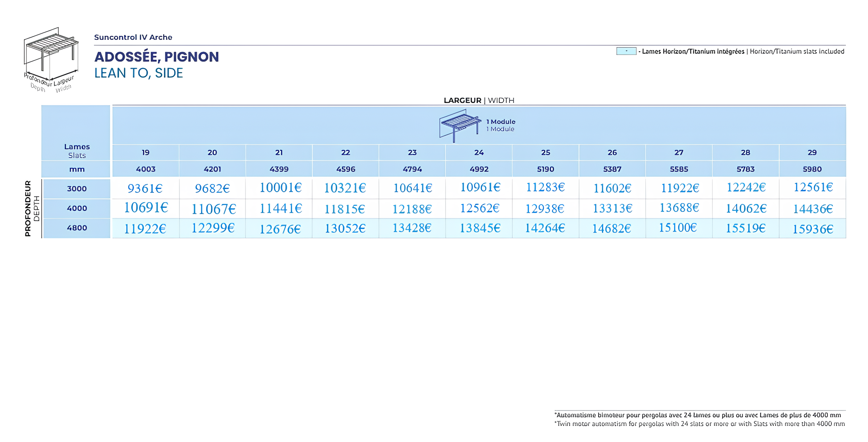Select the 4992 mm width header
Image resolution: width=868 pixels, height=442 pixels.
pos(479,169)
